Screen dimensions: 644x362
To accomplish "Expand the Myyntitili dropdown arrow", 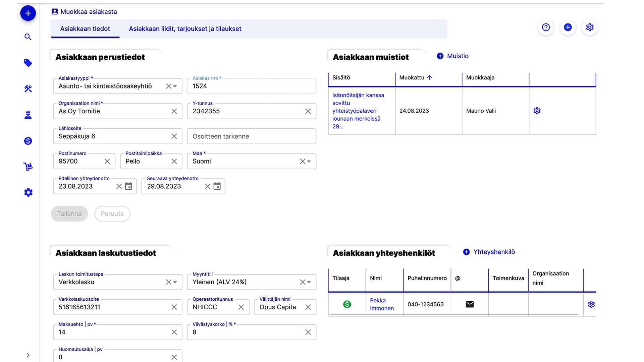I will [x=309, y=282].
